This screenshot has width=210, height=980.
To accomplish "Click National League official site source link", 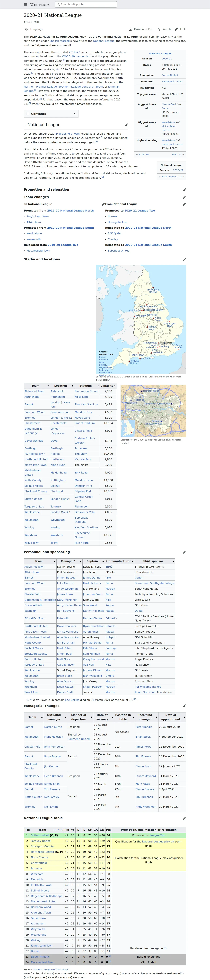I will coord(51,970).
